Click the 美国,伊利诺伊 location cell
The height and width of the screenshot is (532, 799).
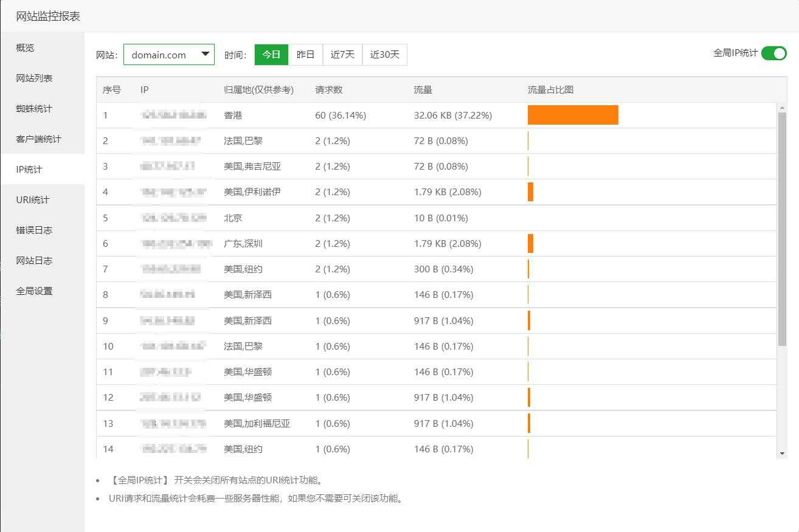(x=252, y=192)
